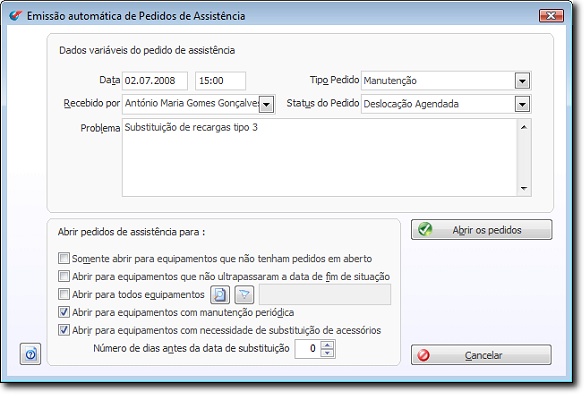This screenshot has width=584, height=400.
Task: Click the Data field showing 02.07.2008
Action: tap(155, 81)
